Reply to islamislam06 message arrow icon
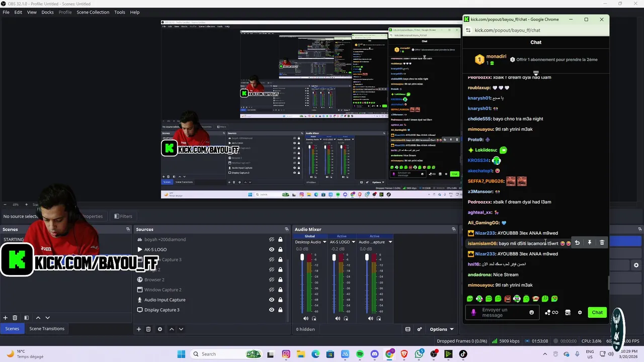Screen dimensions: 644x362 click(x=578, y=243)
